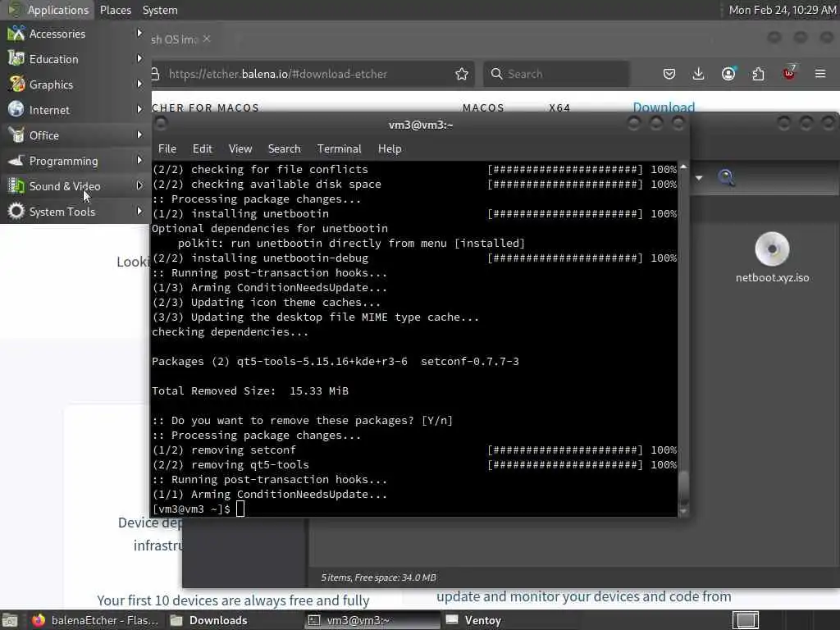Click the uBlock Origin extension icon

coord(789,73)
